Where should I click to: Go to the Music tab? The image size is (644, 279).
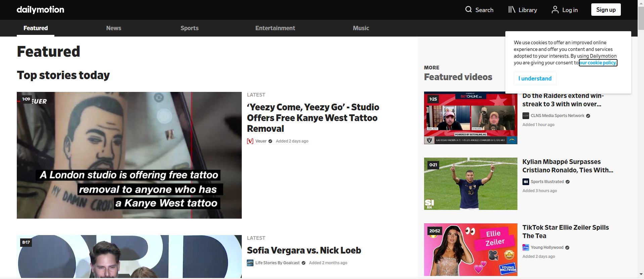361,28
